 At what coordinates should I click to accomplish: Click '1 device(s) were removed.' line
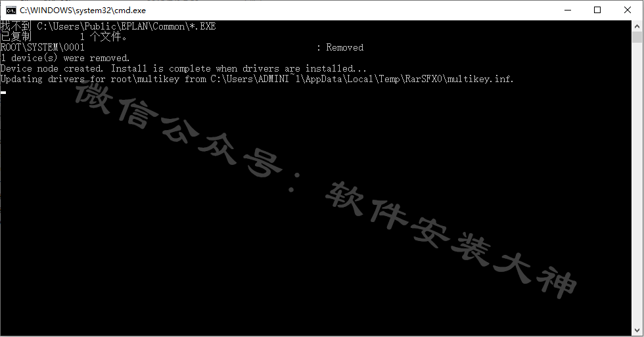tap(65, 58)
